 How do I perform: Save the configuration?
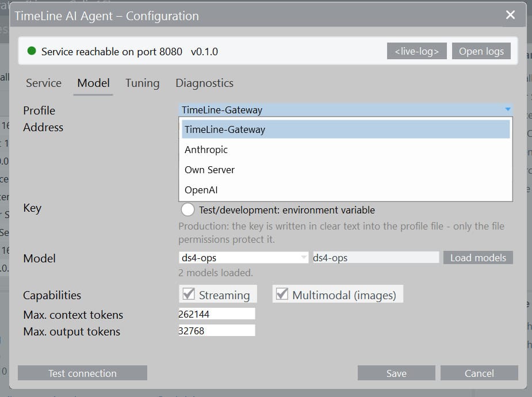tap(396, 373)
